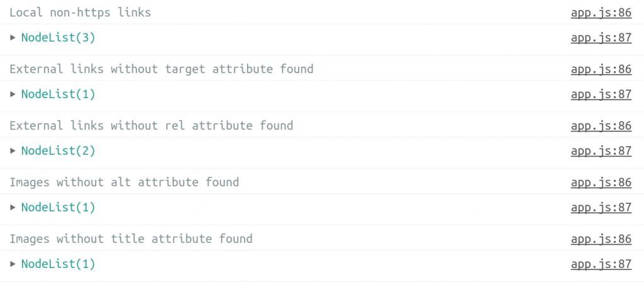The height and width of the screenshot is (285, 644).
Task: Open app.js:87 link for NodeList under target message
Action: tap(601, 94)
